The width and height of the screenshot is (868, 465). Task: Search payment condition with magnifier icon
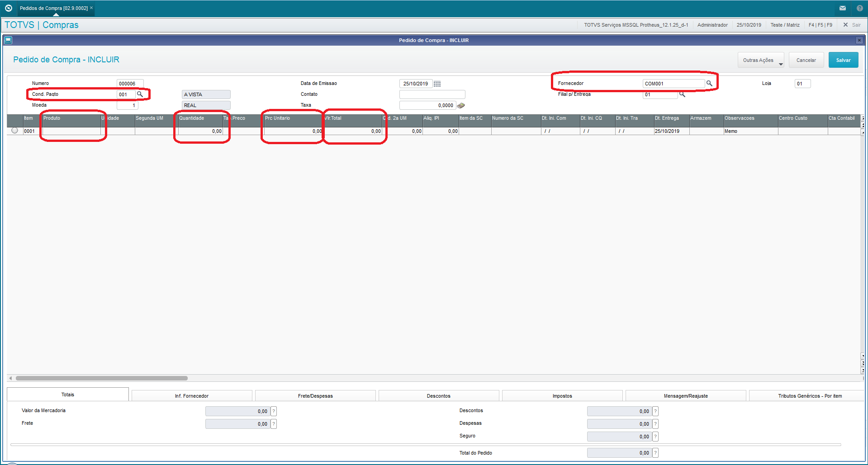(x=140, y=94)
